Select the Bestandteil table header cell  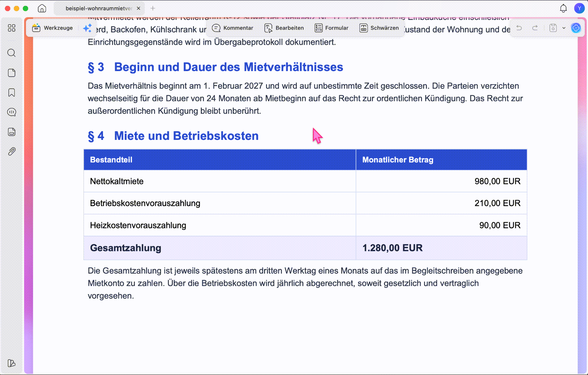[x=220, y=160]
